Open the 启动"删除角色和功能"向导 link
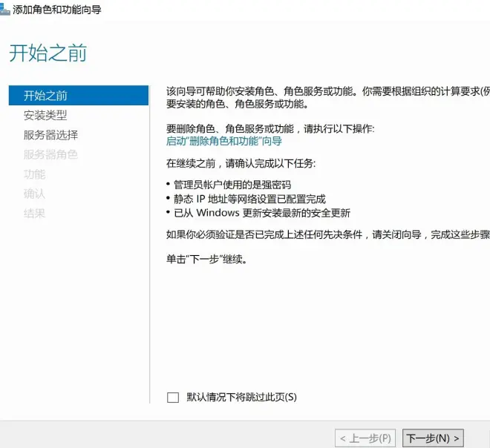490x448 pixels. pyautogui.click(x=223, y=141)
